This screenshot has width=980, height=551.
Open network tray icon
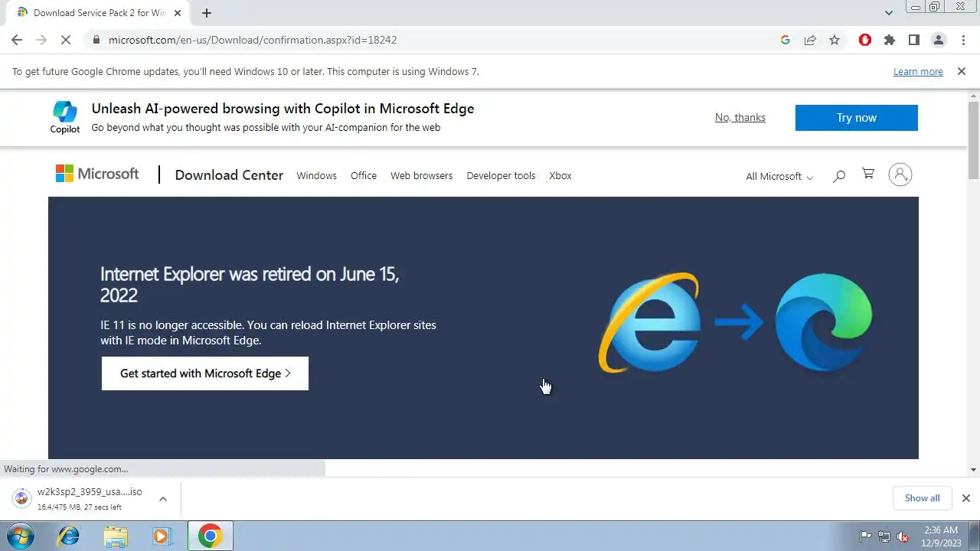(884, 536)
